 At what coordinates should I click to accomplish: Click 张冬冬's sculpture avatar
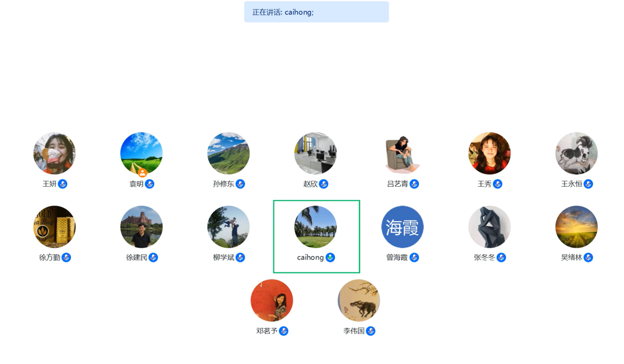(489, 227)
